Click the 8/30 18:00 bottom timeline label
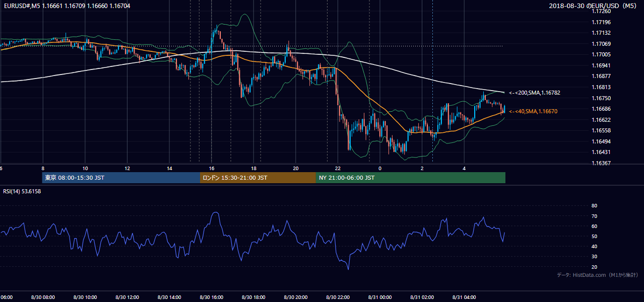Screen dimensions: 644x302 (x=253, y=297)
